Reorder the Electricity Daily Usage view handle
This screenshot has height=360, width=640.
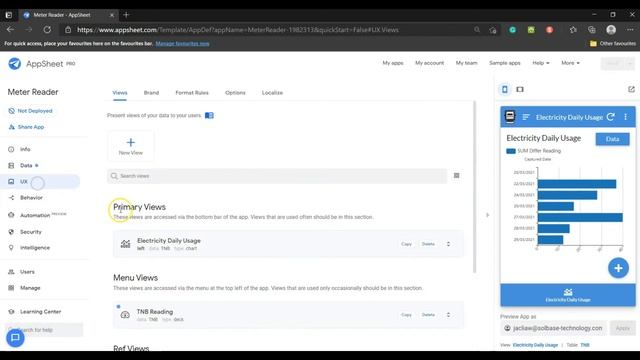pos(448,244)
